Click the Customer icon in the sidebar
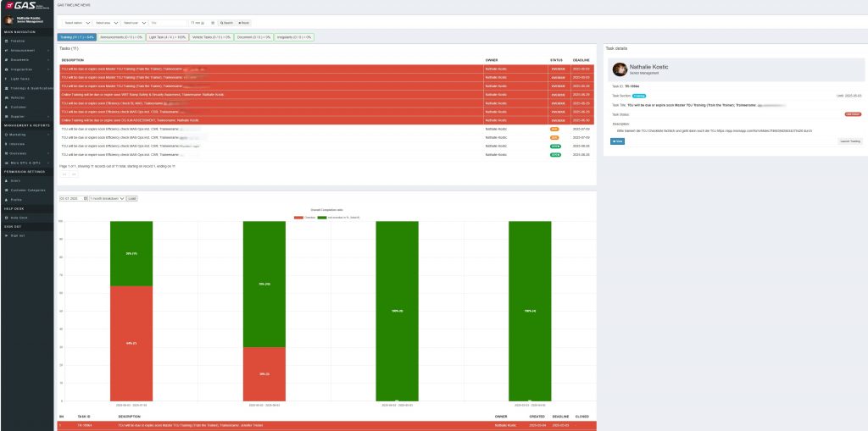Viewport: 868px width, 431px height. click(x=6, y=107)
